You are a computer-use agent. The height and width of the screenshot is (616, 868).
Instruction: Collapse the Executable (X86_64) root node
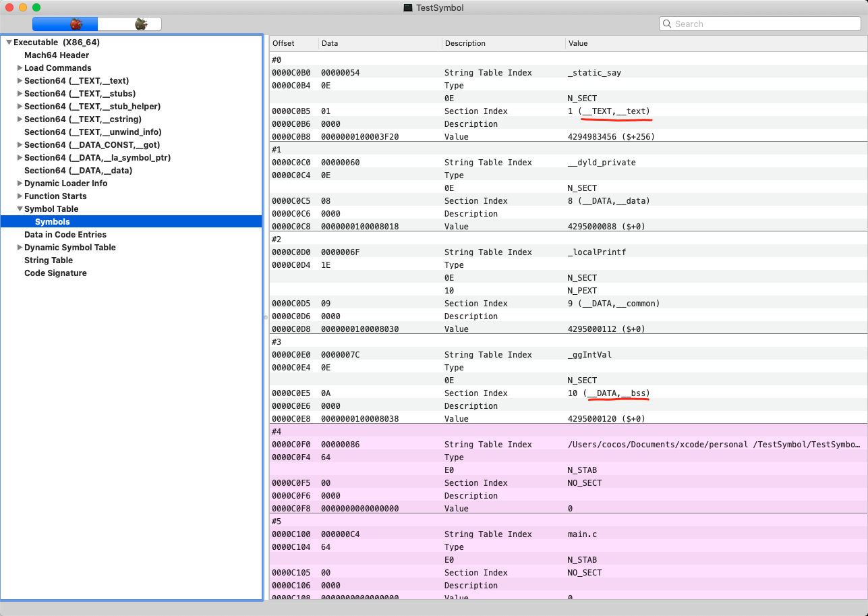click(x=9, y=43)
